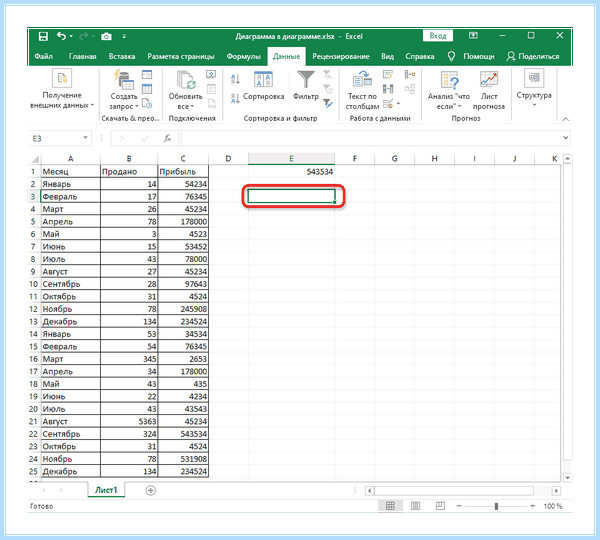Sort ascending A to Я
Screen dimensions: 600x540
(235, 79)
